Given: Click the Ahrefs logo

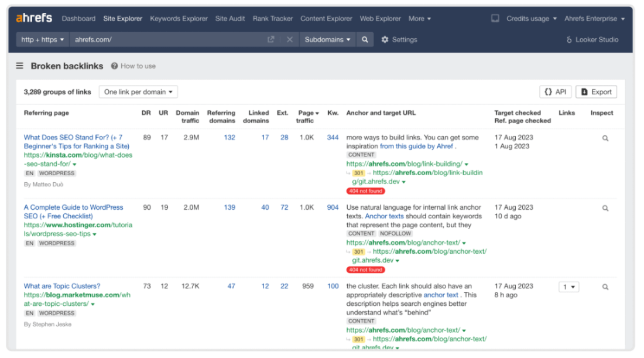Looking at the screenshot, I should [x=34, y=18].
